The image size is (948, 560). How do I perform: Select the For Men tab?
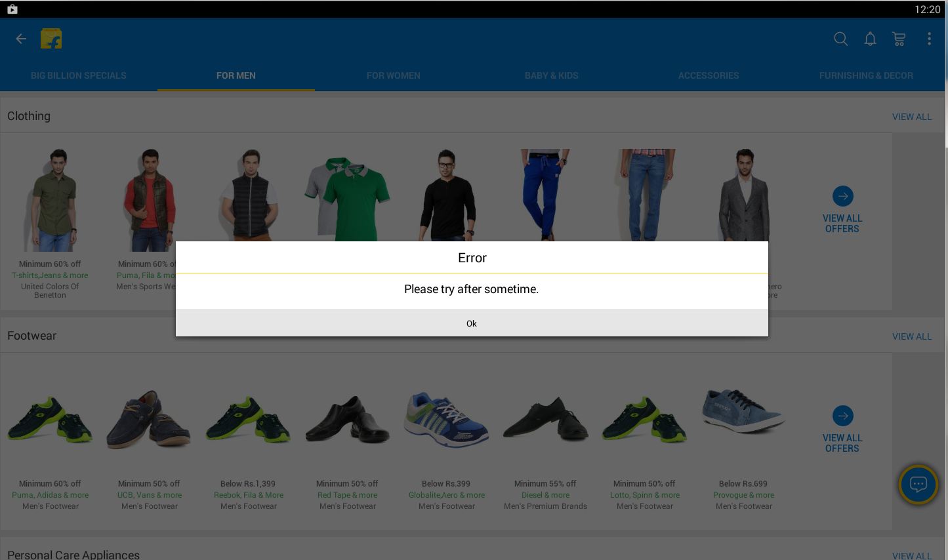236,75
